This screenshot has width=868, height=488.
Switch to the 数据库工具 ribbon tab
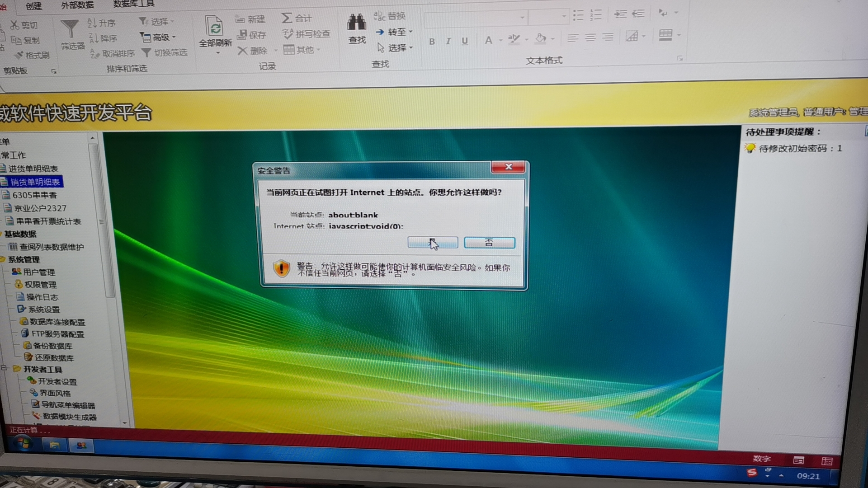[134, 4]
